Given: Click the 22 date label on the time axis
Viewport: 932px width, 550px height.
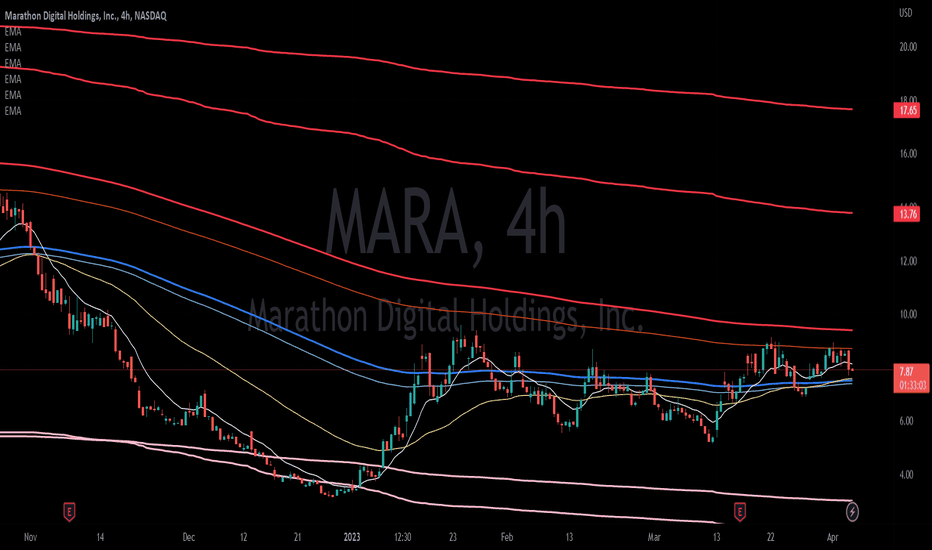Looking at the screenshot, I should (x=770, y=537).
